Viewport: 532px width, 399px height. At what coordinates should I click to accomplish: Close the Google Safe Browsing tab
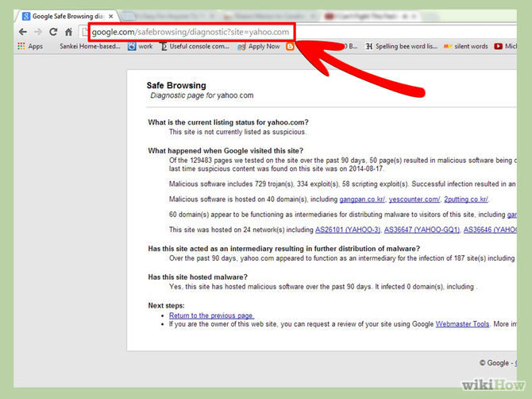click(110, 17)
